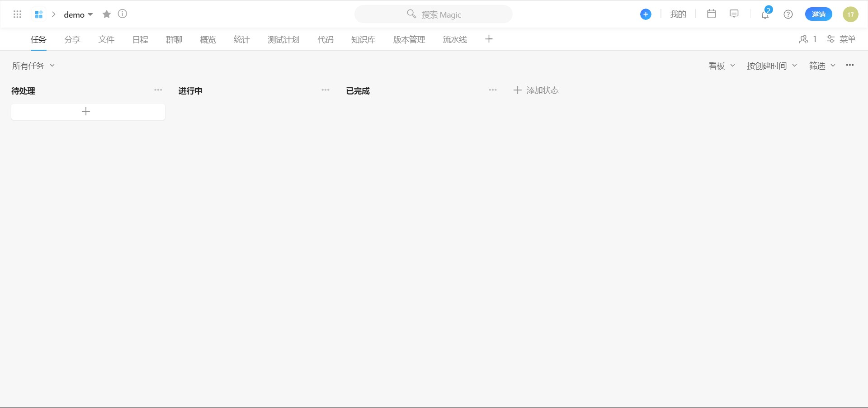868x408 pixels.
Task: Open notifications showing 2 unread
Action: (764, 14)
